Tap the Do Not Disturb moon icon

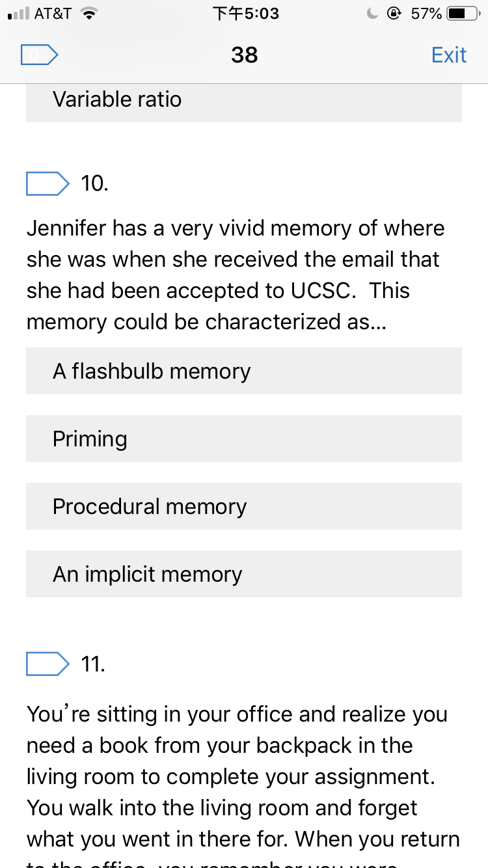pyautogui.click(x=373, y=14)
